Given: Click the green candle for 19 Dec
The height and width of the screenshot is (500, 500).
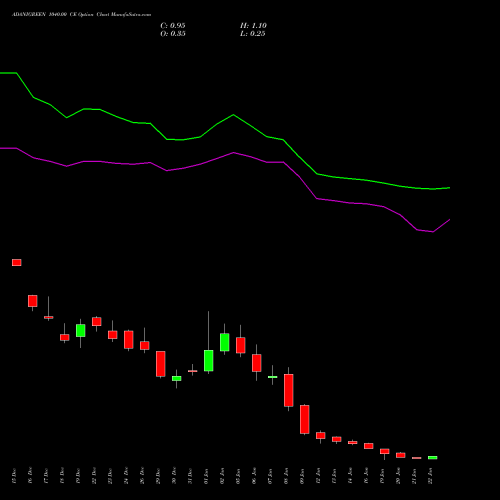Looking at the screenshot, I should point(81,330).
